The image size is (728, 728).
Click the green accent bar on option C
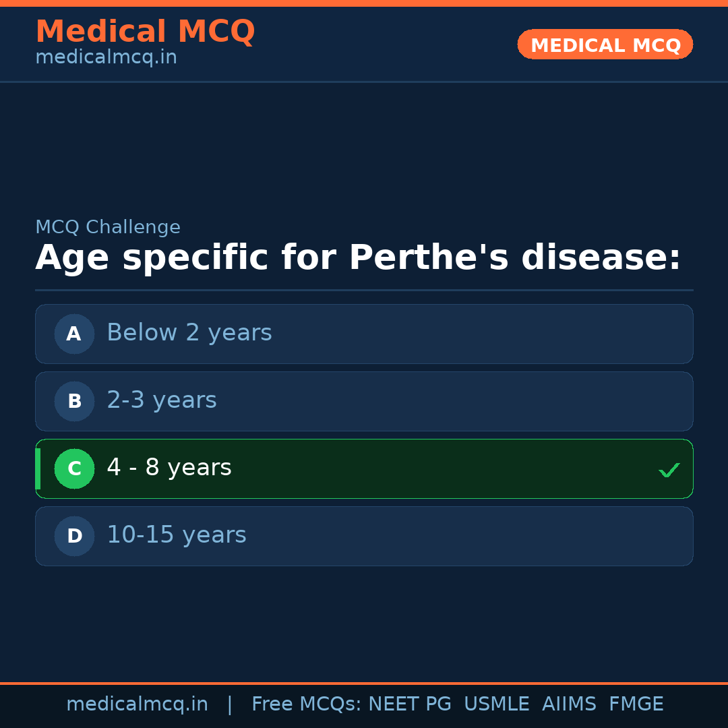pos(38,468)
